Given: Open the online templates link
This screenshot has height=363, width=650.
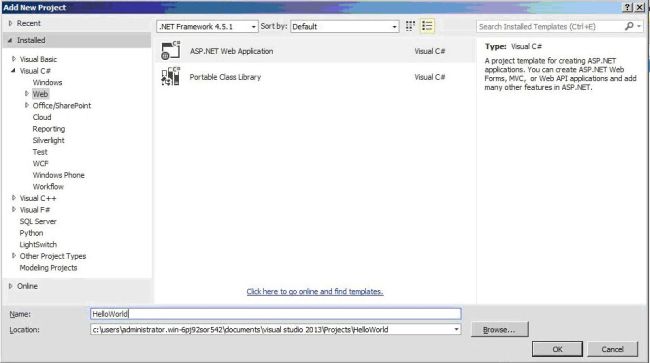Looking at the screenshot, I should pyautogui.click(x=315, y=292).
